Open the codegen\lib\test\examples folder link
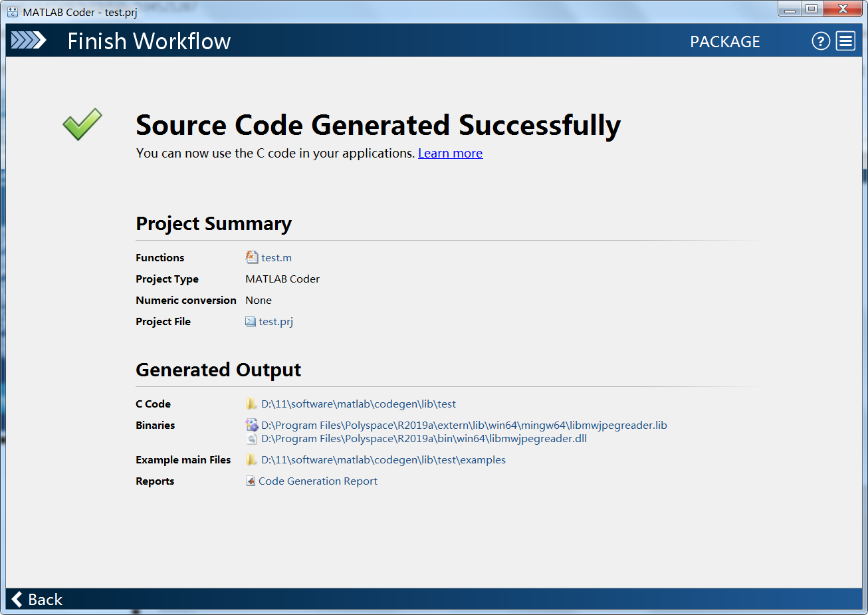The image size is (868, 615). [x=383, y=460]
